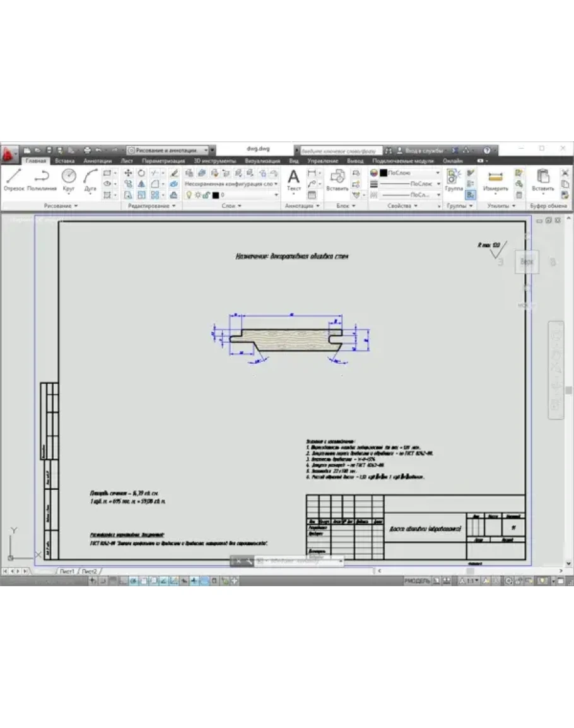Select the Отрезок line tool
The width and height of the screenshot is (574, 728).
[14, 180]
